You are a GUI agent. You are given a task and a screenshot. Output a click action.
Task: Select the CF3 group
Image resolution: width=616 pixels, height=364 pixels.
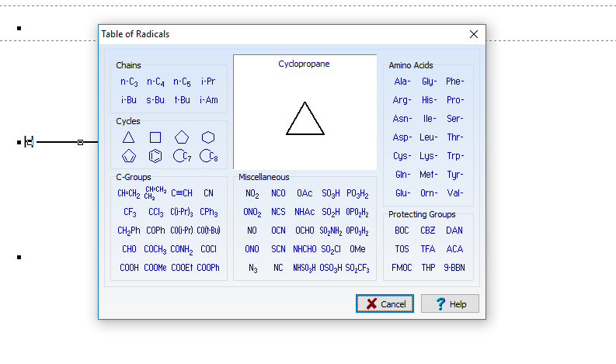[x=128, y=212]
